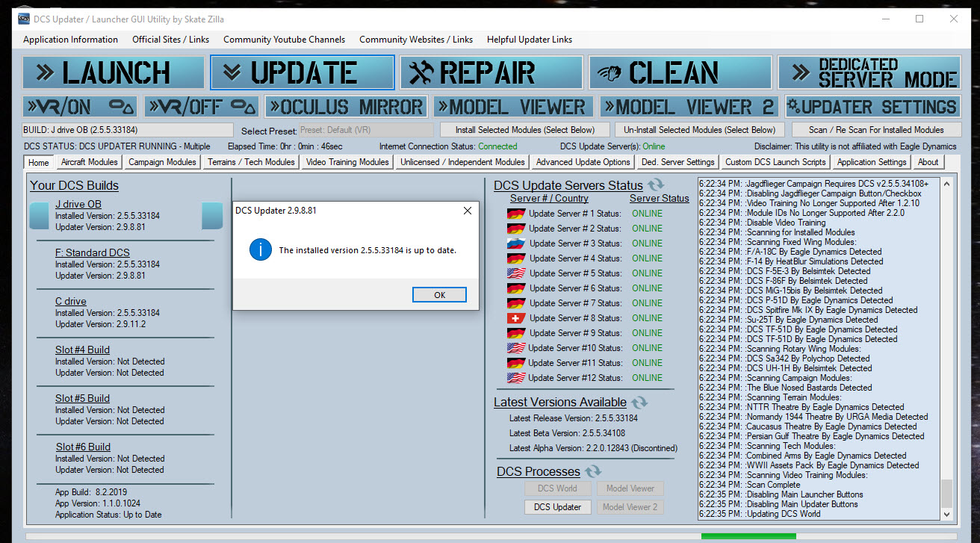
Task: Click the 'Connected' internet status text
Action: tap(497, 146)
